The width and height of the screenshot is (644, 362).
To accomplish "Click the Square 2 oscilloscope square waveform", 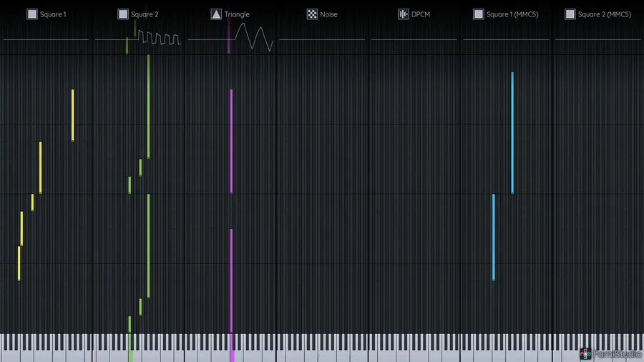I will (159, 37).
